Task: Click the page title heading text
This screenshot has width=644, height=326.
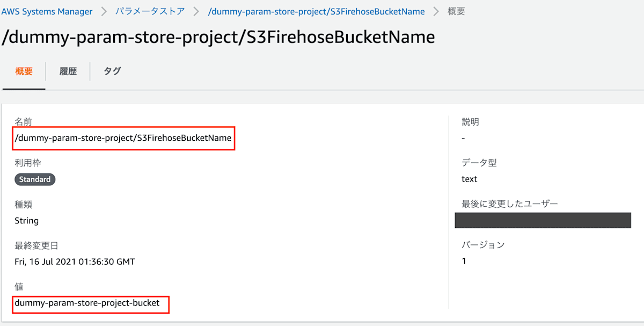Action: (218, 37)
